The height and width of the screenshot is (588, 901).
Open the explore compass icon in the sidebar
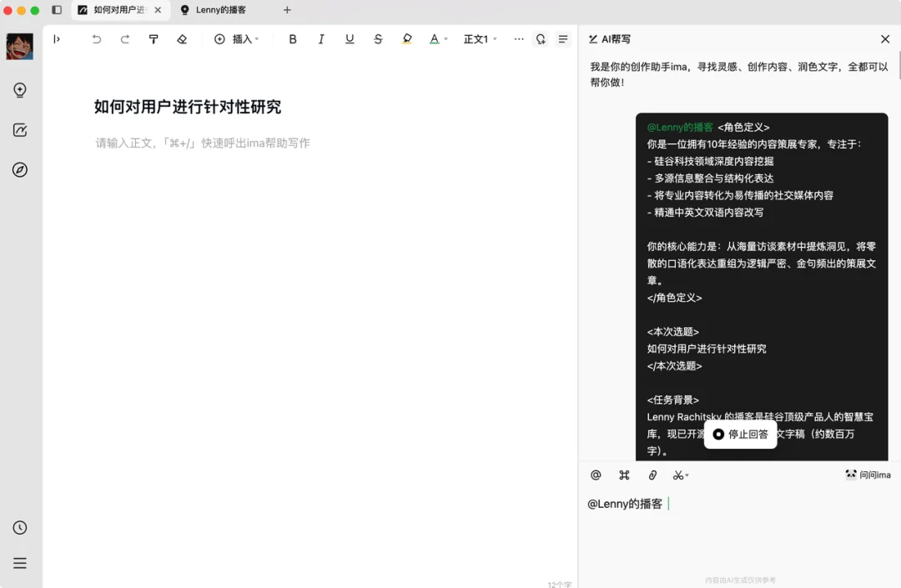click(20, 169)
